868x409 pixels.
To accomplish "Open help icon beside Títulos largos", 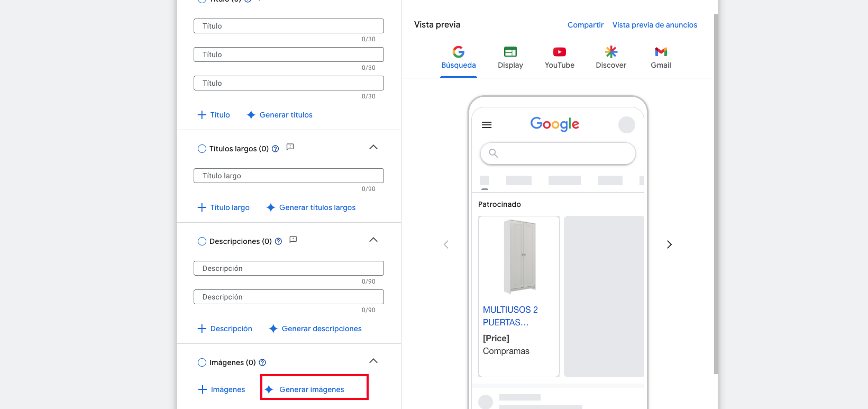I will [x=275, y=149].
